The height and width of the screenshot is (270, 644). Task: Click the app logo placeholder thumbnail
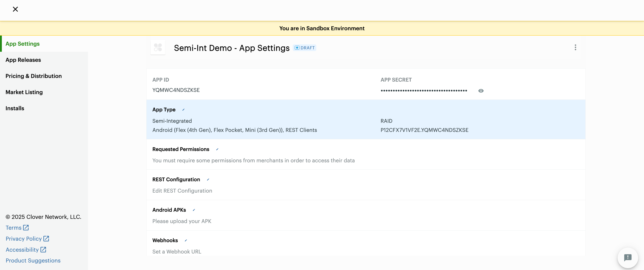click(x=158, y=47)
